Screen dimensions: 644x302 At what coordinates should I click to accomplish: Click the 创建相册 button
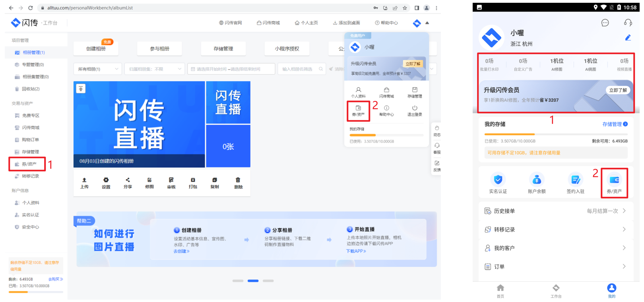pos(96,48)
